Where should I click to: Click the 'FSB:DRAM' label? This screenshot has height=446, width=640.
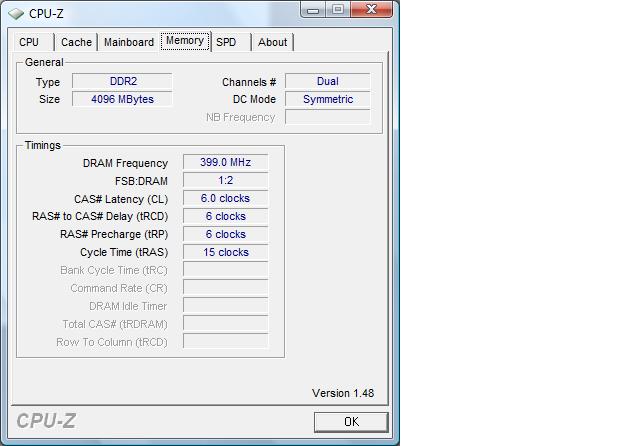tap(141, 181)
